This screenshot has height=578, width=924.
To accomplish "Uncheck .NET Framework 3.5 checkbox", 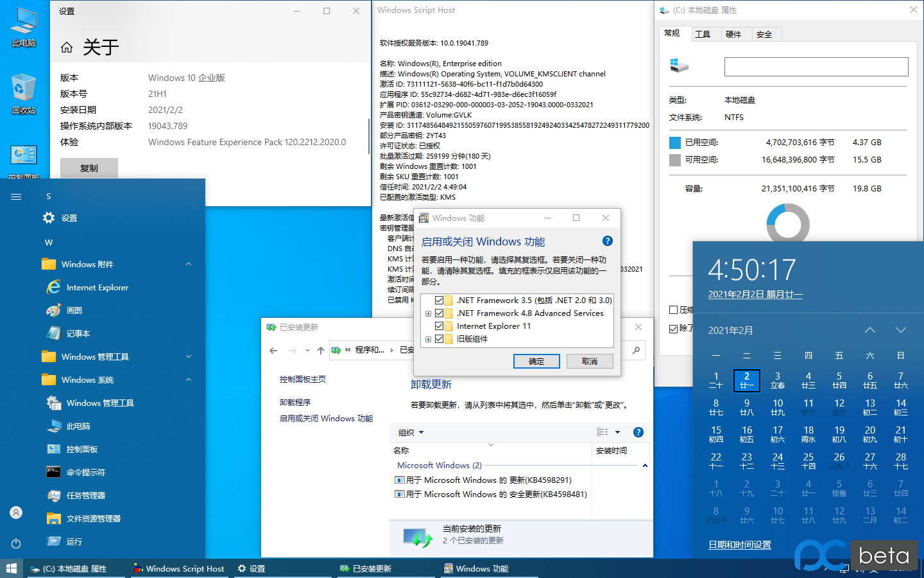I will coord(440,301).
